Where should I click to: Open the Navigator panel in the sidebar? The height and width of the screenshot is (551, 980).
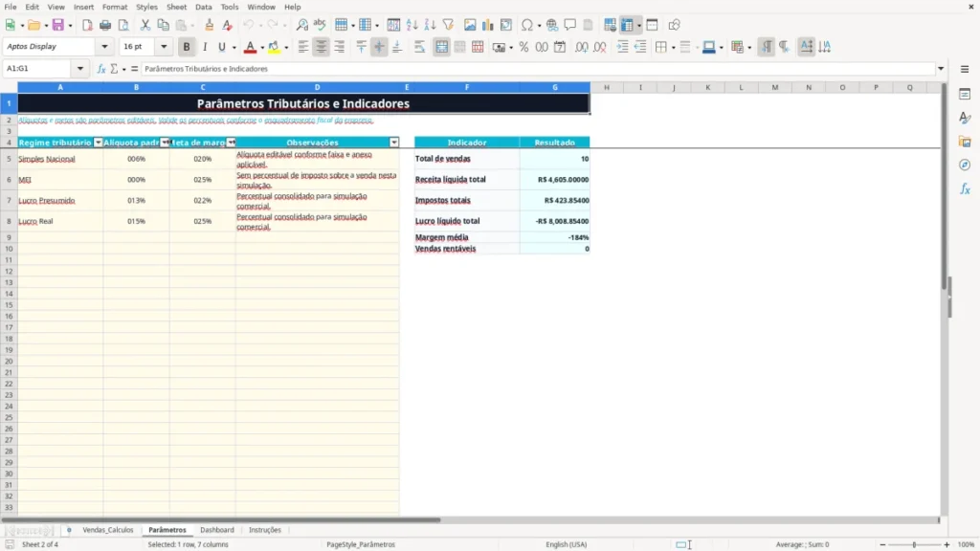pyautogui.click(x=965, y=165)
